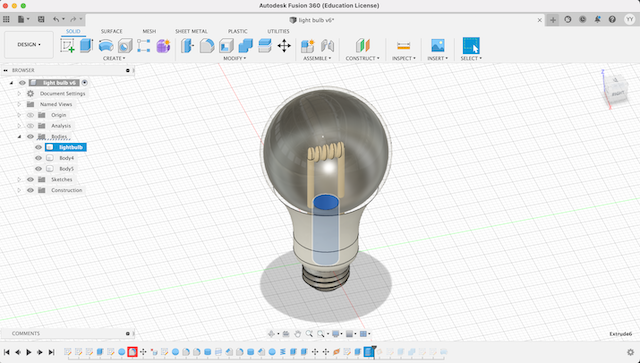Redo the last action
Viewport: 640px width, 363px height.
pyautogui.click(x=73, y=19)
